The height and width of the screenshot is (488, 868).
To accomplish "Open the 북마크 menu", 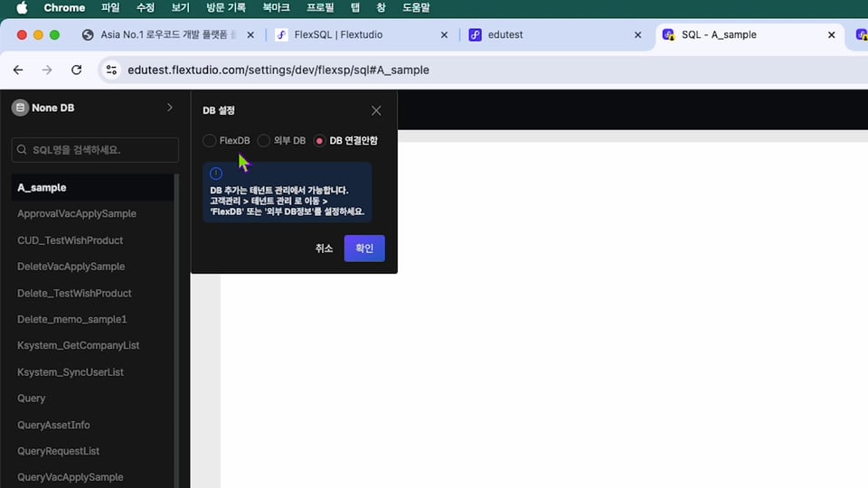I will click(x=276, y=8).
